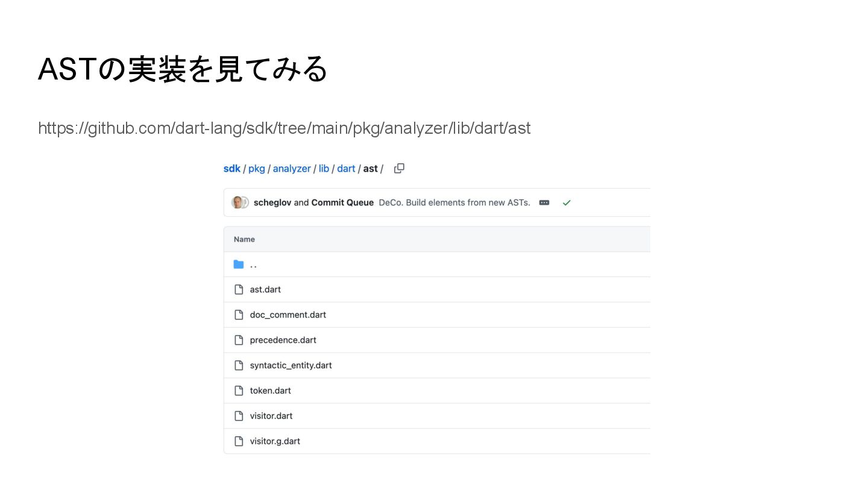Click the parent directory folder icon
Screen dimensions: 868x488
coord(239,264)
